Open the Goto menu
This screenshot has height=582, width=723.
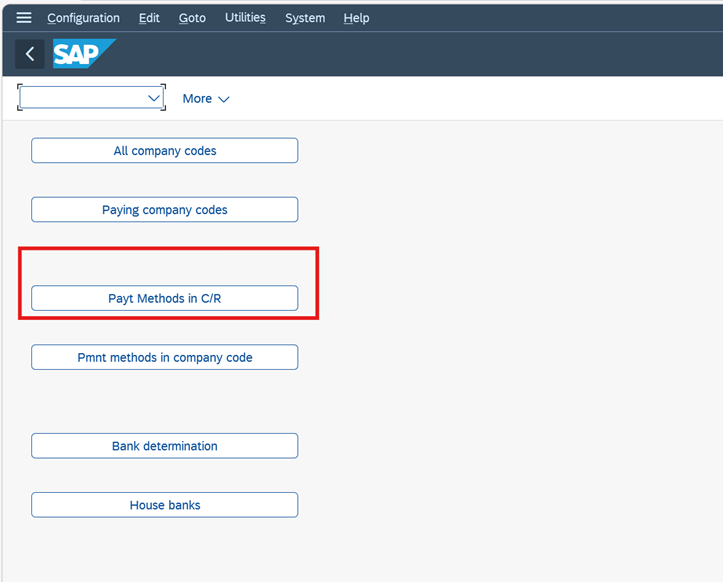point(192,18)
